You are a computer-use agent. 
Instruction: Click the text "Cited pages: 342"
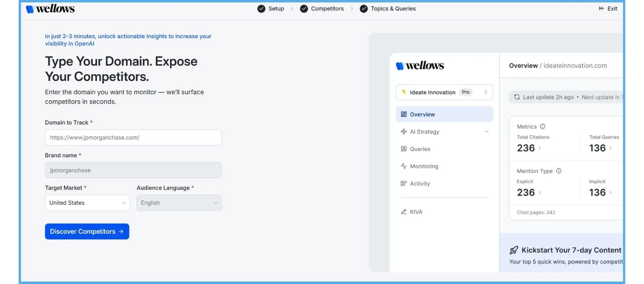[x=536, y=212]
